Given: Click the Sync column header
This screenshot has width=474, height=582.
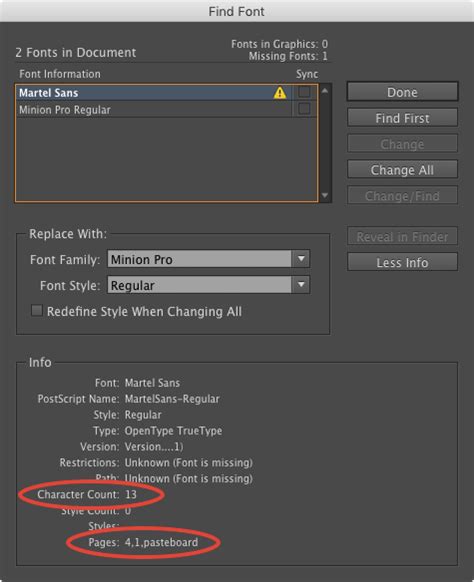Looking at the screenshot, I should pyautogui.click(x=307, y=74).
